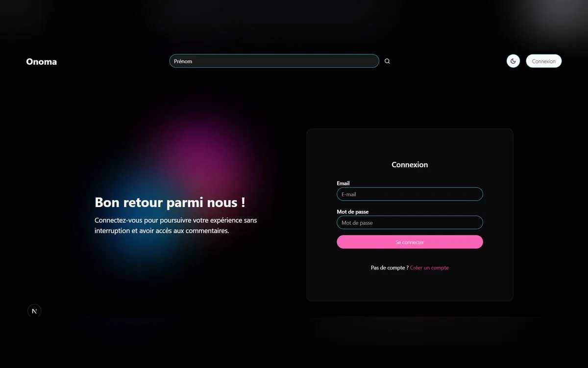
Task: Focus the Mot de passe input field
Action: [x=410, y=223]
